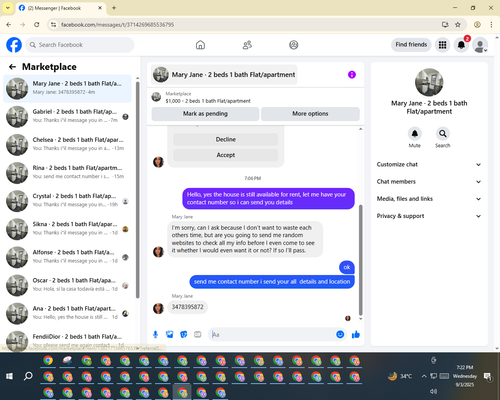Screen dimensions: 500x400
Task: Open the account profile menu
Action: click(480, 45)
